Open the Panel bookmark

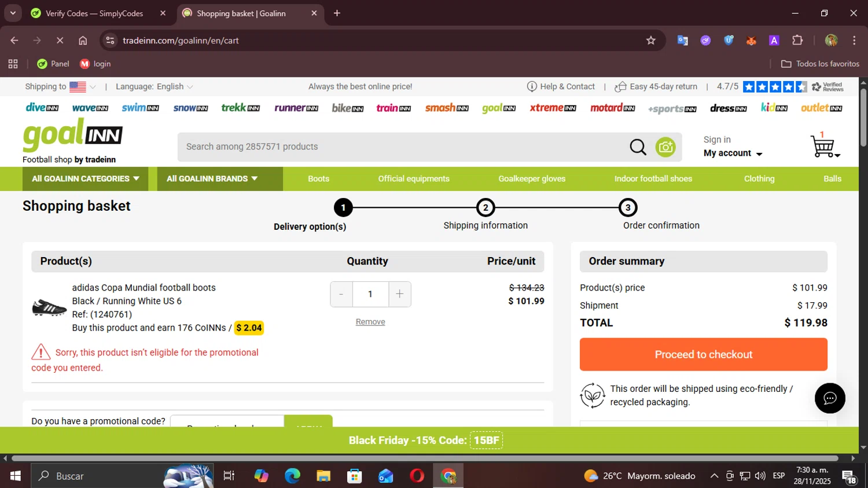pyautogui.click(x=53, y=64)
